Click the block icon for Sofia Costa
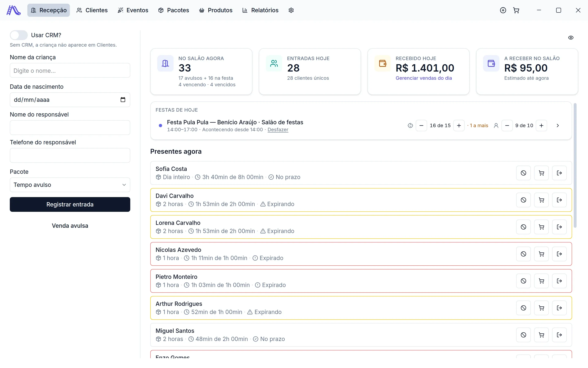This screenshot has height=368, width=588. [523, 173]
